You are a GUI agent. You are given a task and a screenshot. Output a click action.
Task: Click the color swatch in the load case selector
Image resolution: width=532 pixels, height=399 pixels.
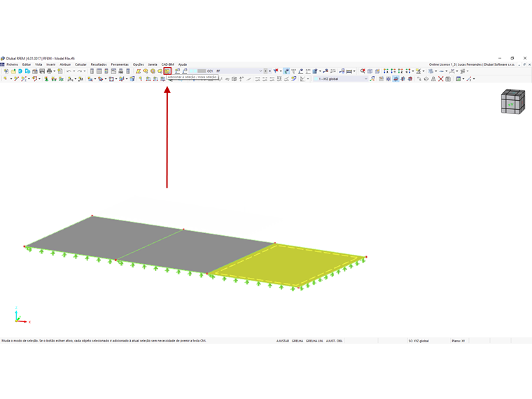tap(198, 71)
